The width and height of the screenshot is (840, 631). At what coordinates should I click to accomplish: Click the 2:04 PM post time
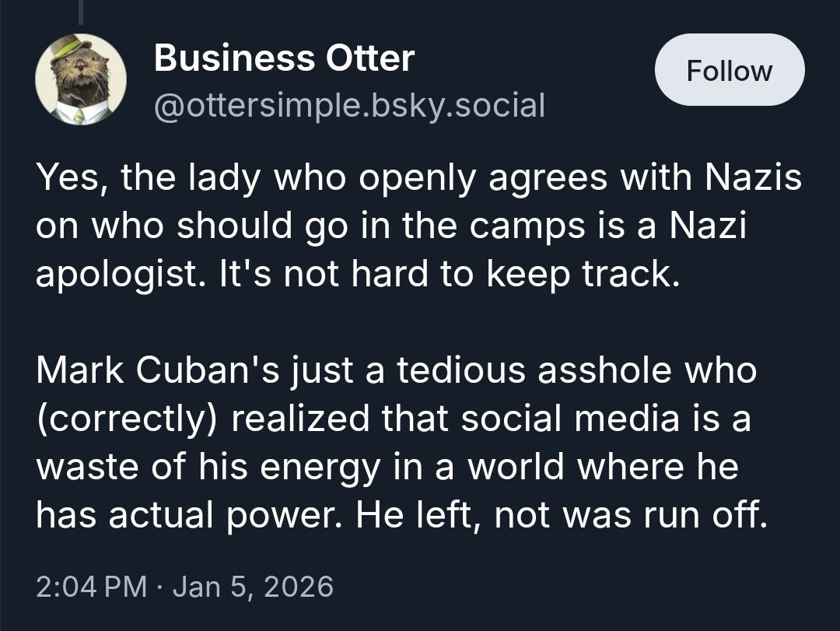click(91, 586)
